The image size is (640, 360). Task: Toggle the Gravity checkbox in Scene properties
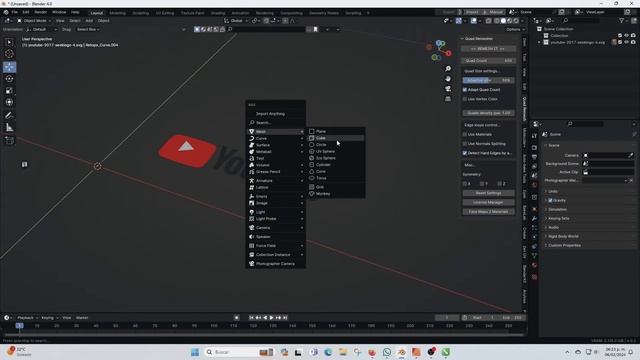550,200
